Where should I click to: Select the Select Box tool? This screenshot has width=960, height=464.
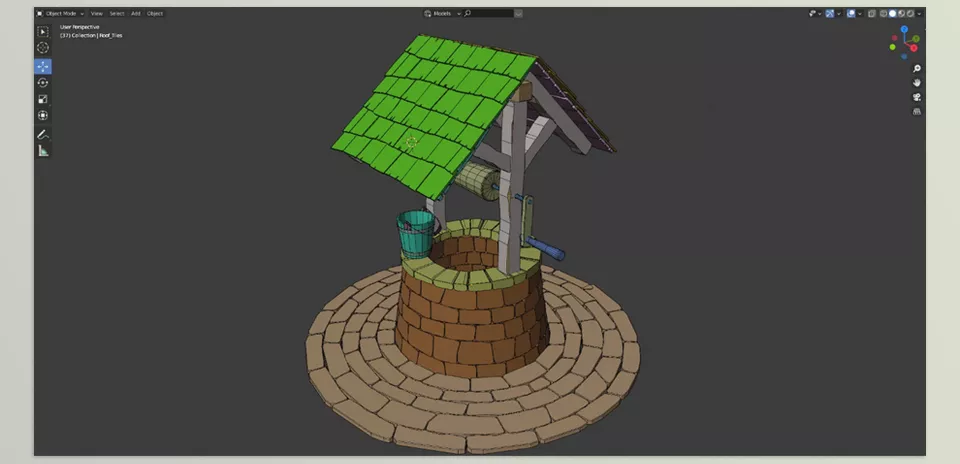point(43,31)
